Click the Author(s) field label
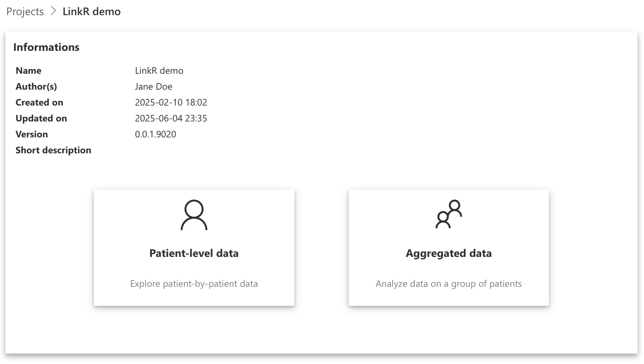 [x=36, y=87]
